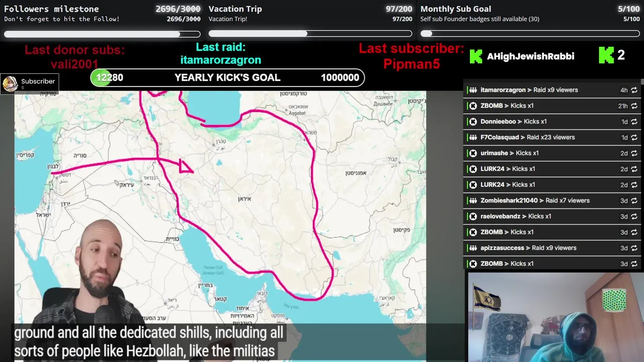Click the guest webcam feed in hoodie
Screen dimensions: 644x362
tap(556, 317)
